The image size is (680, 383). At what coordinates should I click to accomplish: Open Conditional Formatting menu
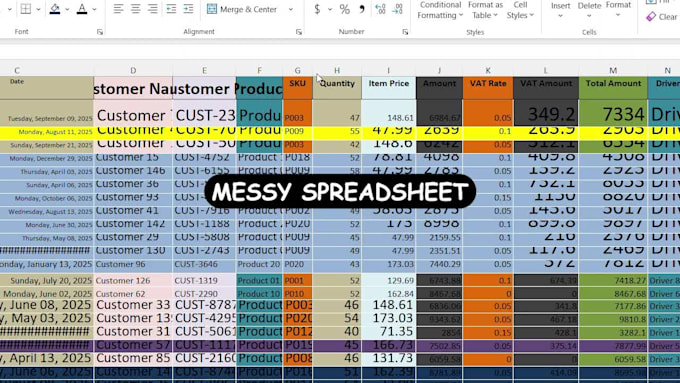(440, 10)
